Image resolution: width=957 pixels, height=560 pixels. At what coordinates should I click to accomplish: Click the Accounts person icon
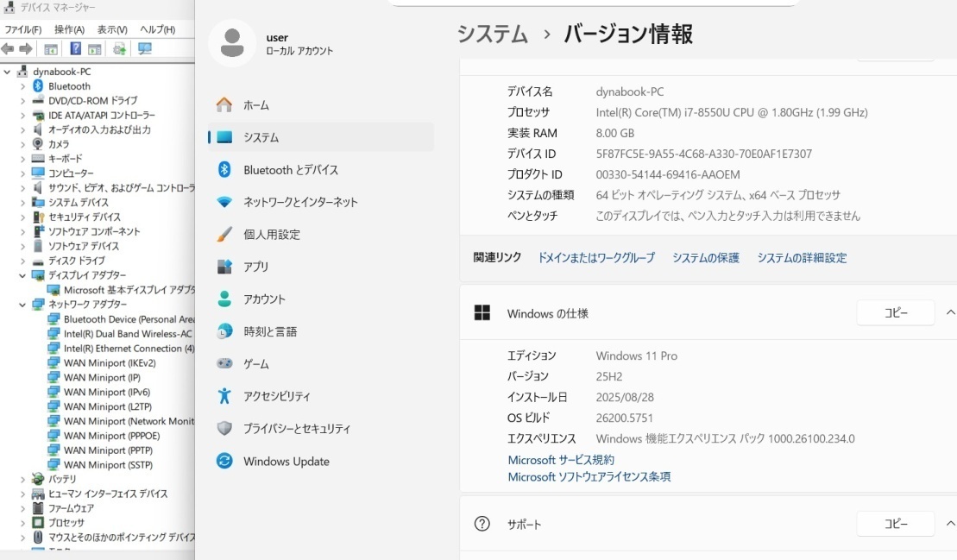(x=224, y=299)
